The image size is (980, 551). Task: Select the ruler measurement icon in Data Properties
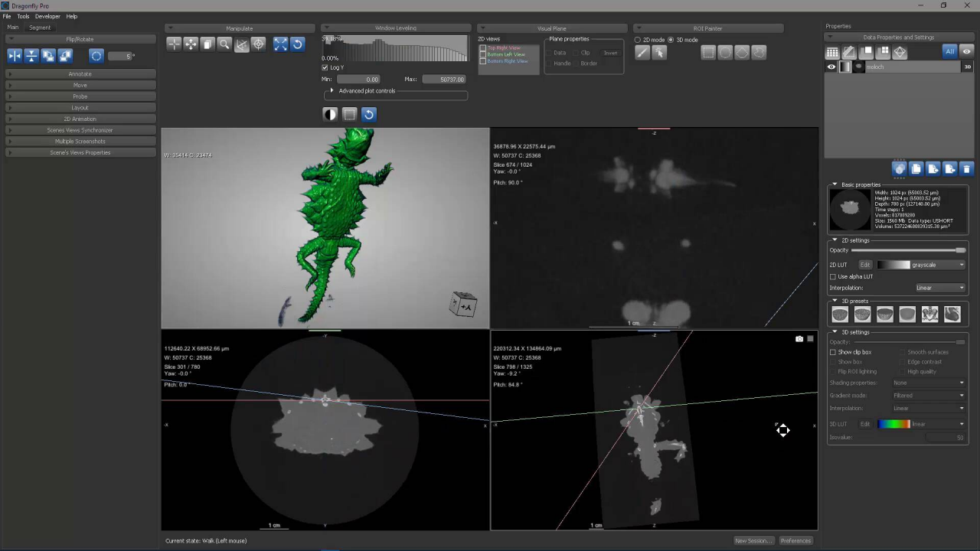tap(850, 52)
